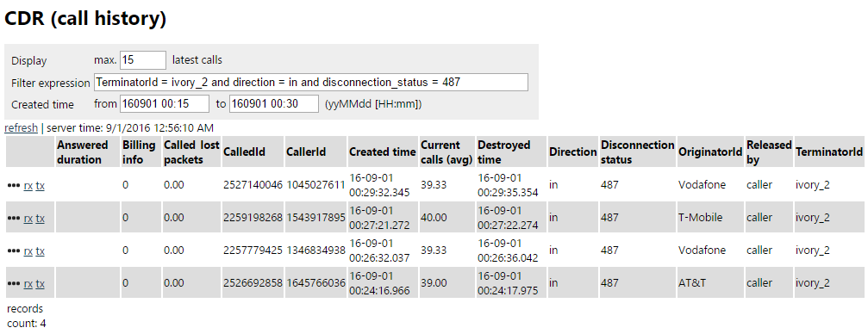Click the Current calls (avg) column header
This screenshot has width=868, height=334.
[x=446, y=152]
